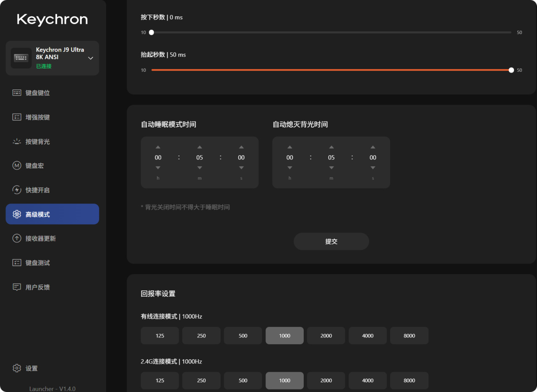Open the 增强按键 page
Image resolution: width=537 pixels, height=392 pixels.
pos(52,117)
